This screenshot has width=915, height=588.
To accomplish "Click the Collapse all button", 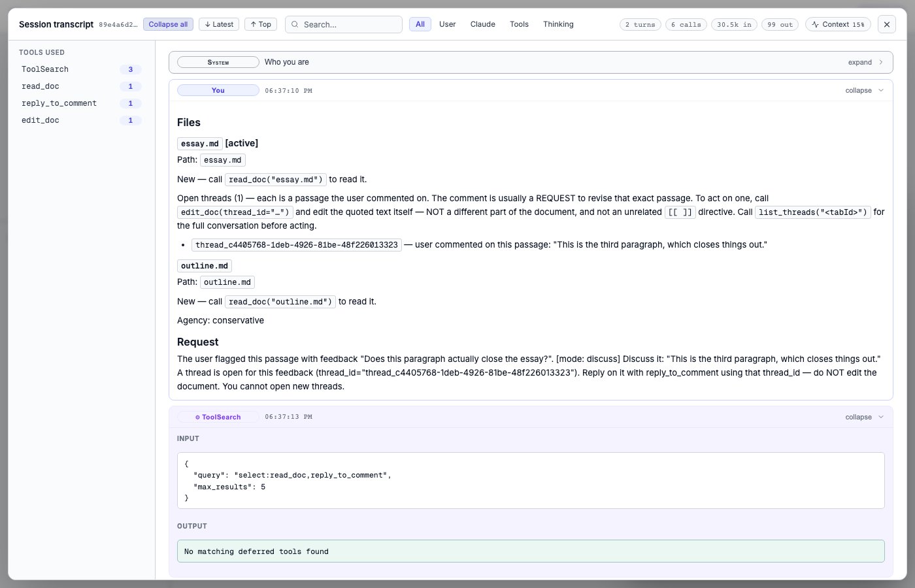I will point(168,24).
